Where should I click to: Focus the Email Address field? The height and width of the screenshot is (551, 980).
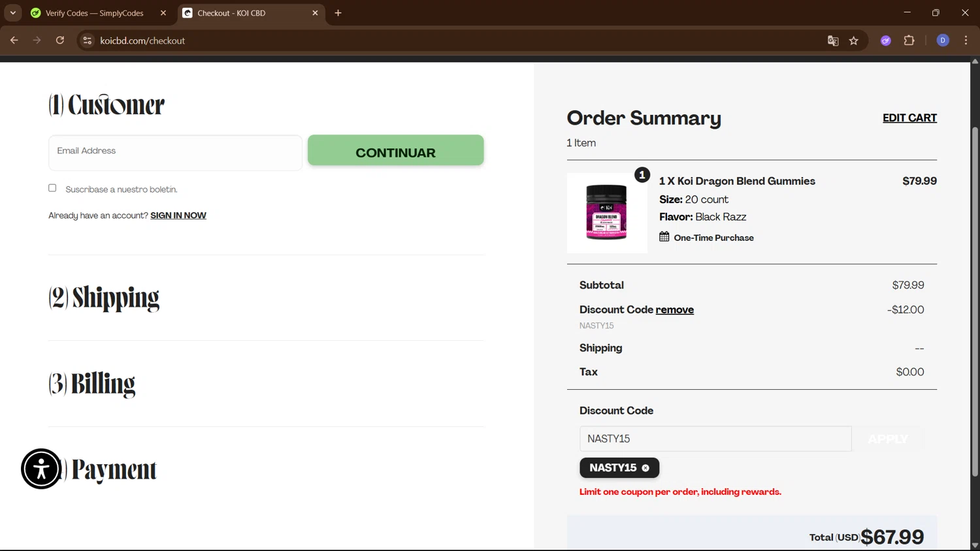[175, 153]
